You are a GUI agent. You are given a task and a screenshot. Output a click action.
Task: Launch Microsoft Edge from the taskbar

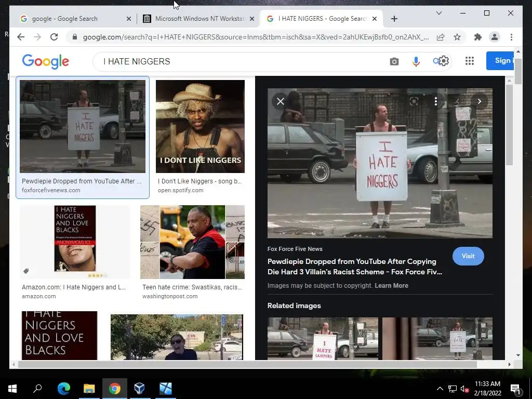click(63, 389)
